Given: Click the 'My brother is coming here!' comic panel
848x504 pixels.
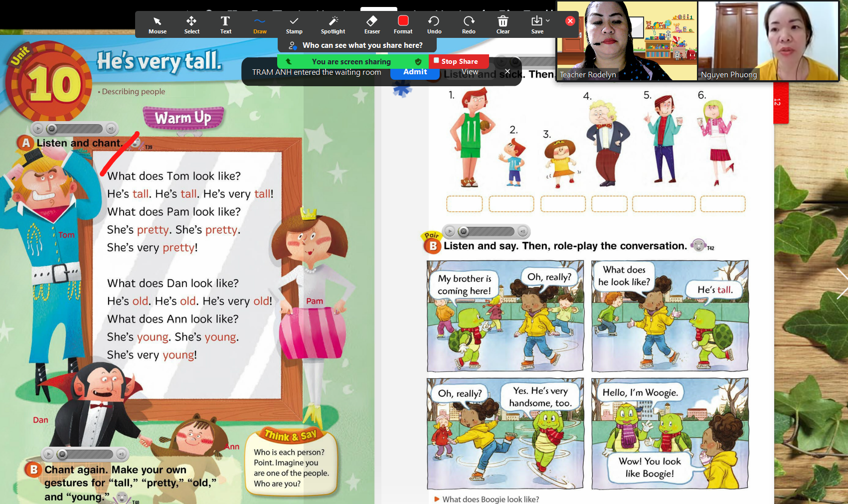Looking at the screenshot, I should pyautogui.click(x=505, y=316).
